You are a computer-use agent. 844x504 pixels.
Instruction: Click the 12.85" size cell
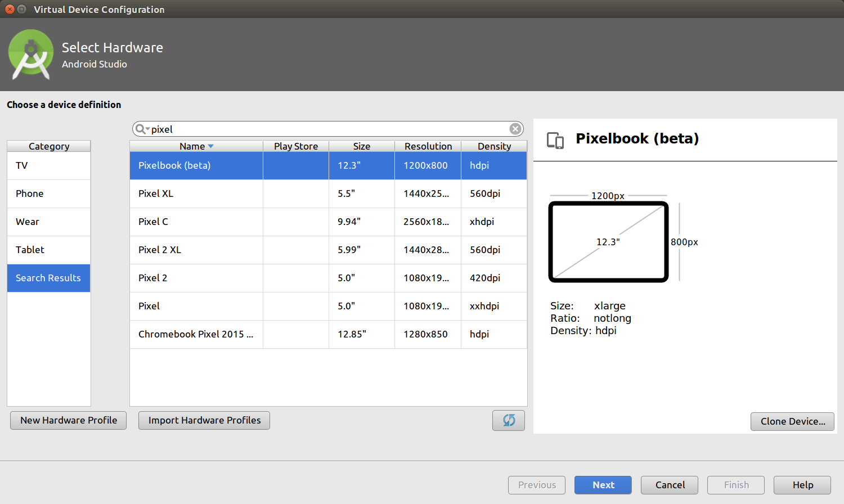[362, 334]
